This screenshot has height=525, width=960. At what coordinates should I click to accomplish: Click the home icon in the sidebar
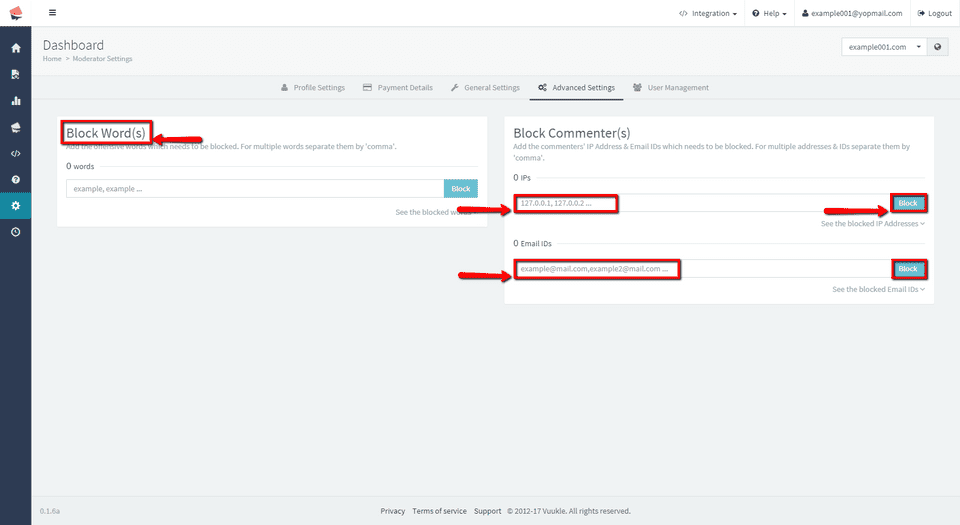coord(15,48)
